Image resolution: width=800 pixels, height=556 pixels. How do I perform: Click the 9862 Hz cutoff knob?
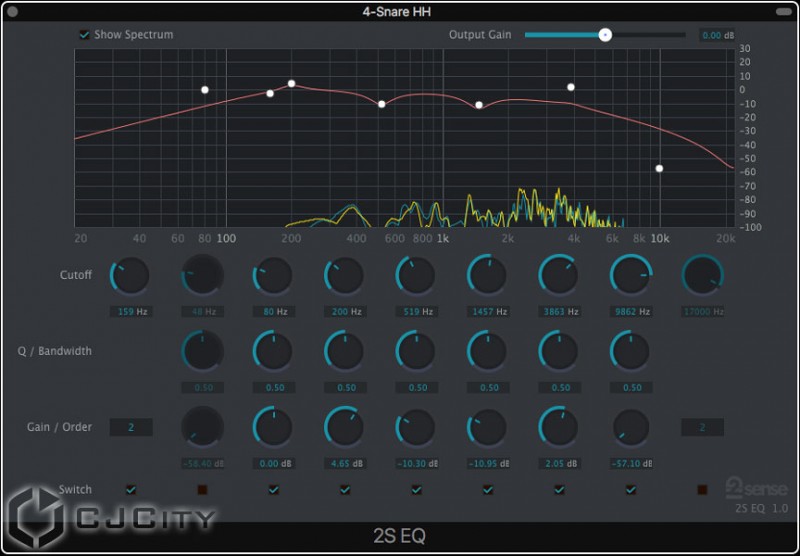pos(630,275)
